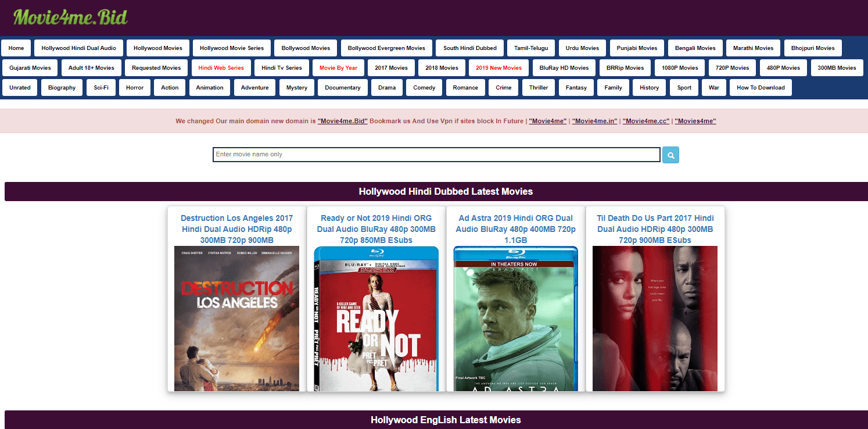Viewport: 868px width, 429px height.
Task: Open the Sport genre
Action: click(684, 88)
